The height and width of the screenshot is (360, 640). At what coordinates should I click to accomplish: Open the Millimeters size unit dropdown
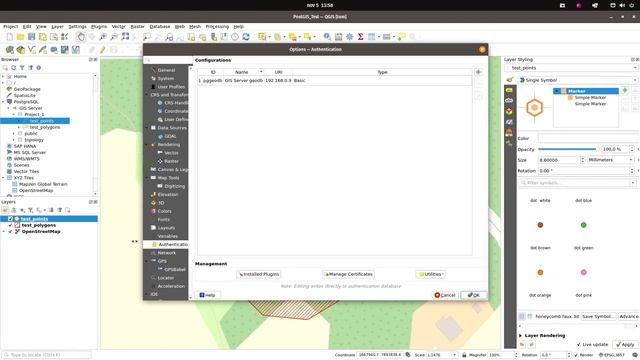click(611, 160)
